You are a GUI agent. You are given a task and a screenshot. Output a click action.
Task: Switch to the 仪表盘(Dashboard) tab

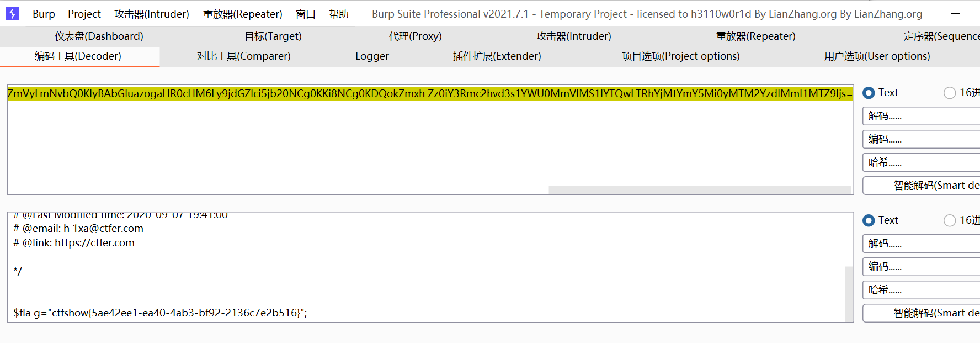[99, 36]
